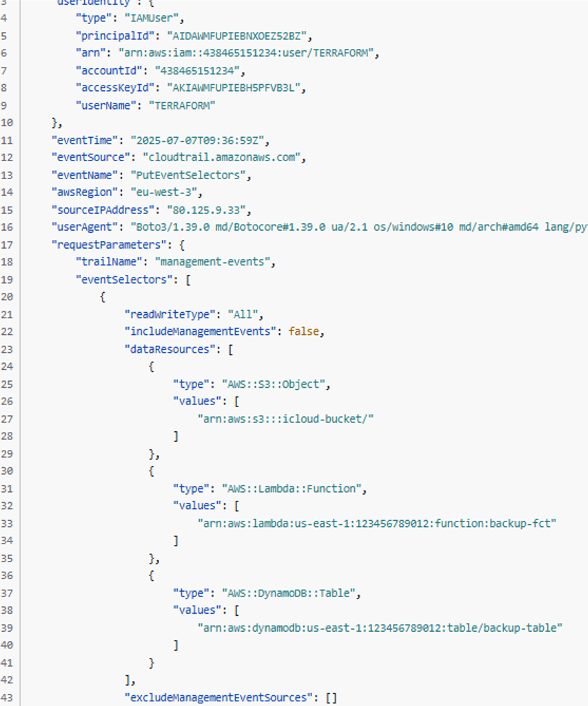Screen dimensions: 588x706
Task: Click the false value for includeManagementEvents
Action: click(x=305, y=332)
